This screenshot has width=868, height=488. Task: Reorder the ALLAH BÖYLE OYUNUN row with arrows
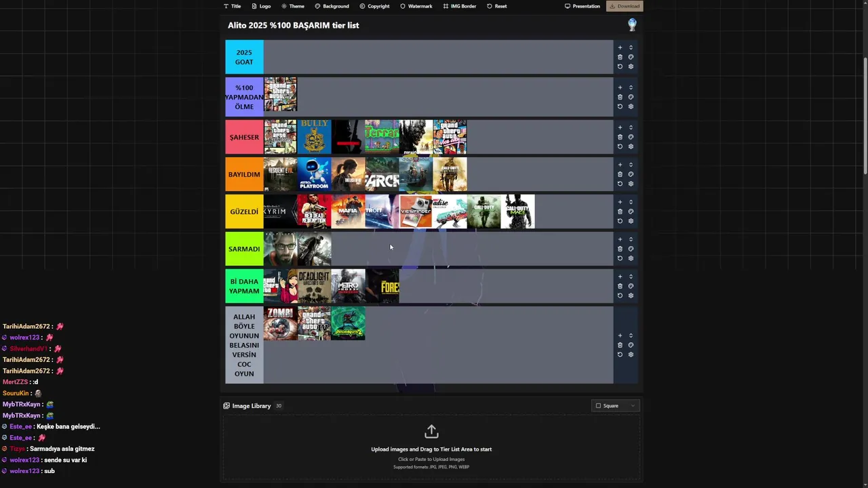631,335
